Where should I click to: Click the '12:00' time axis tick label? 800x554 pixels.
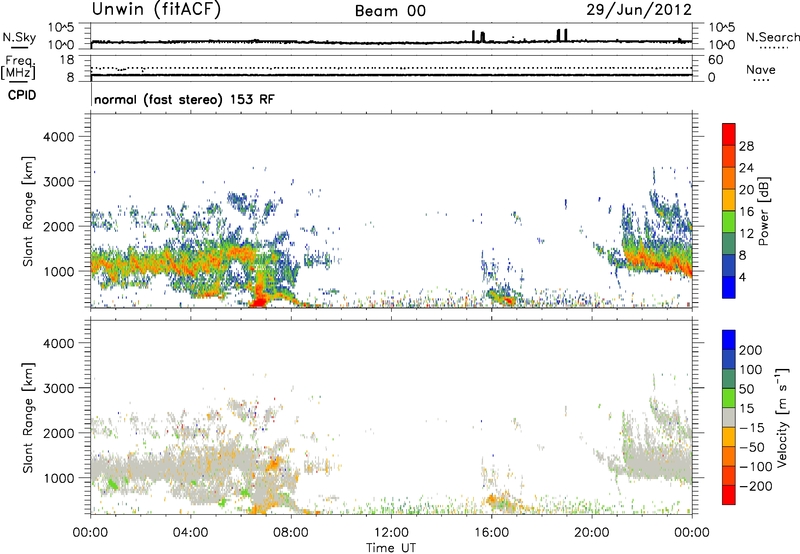point(391,533)
